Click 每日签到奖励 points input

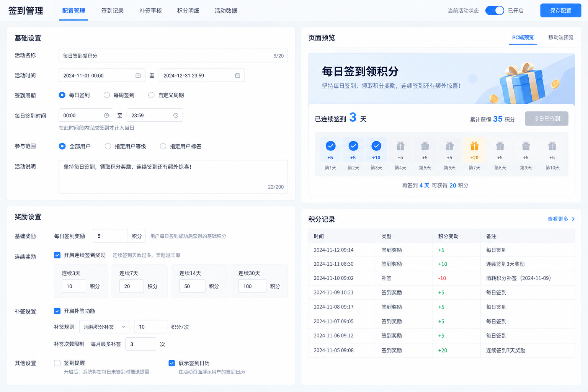click(x=110, y=236)
